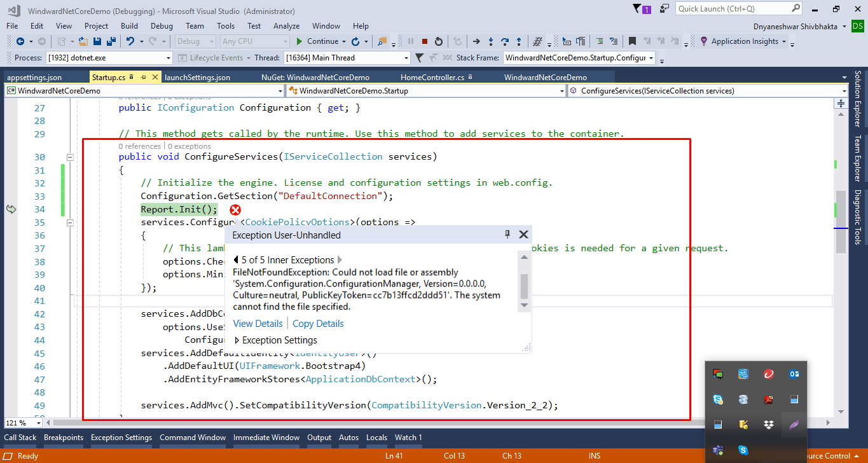This screenshot has height=463, width=868.
Task: Click the Break All pause icon
Action: point(411,41)
